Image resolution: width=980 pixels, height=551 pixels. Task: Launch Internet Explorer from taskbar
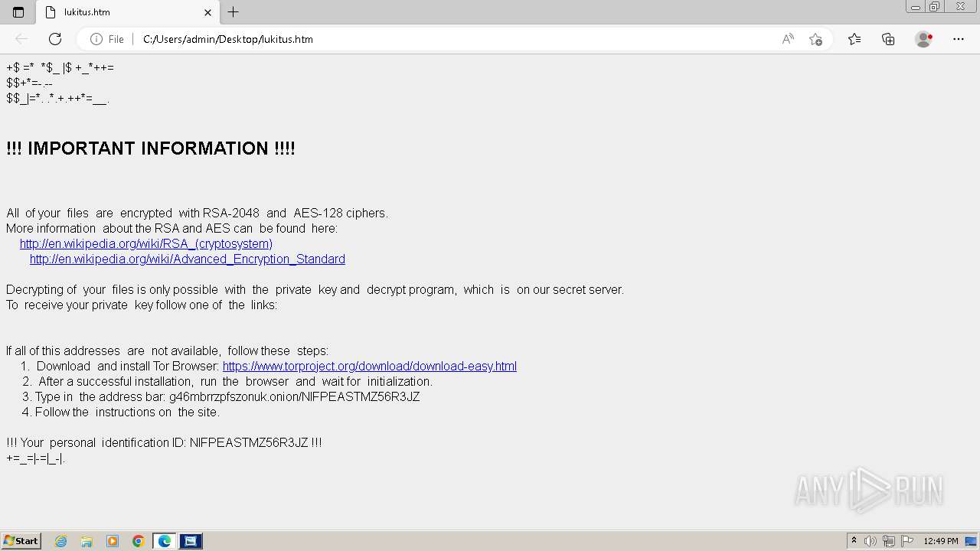pyautogui.click(x=61, y=541)
